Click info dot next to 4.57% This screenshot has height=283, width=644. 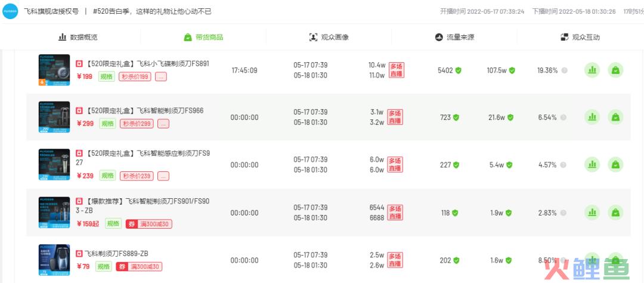[x=563, y=165]
